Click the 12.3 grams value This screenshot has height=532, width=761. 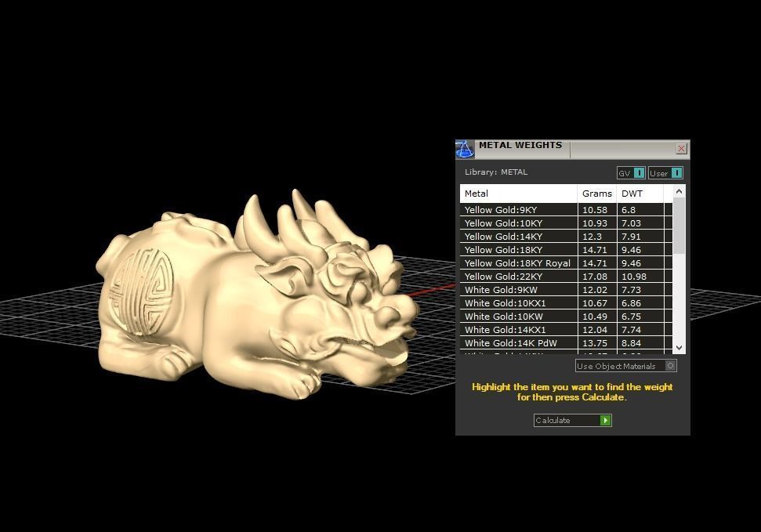pos(592,237)
